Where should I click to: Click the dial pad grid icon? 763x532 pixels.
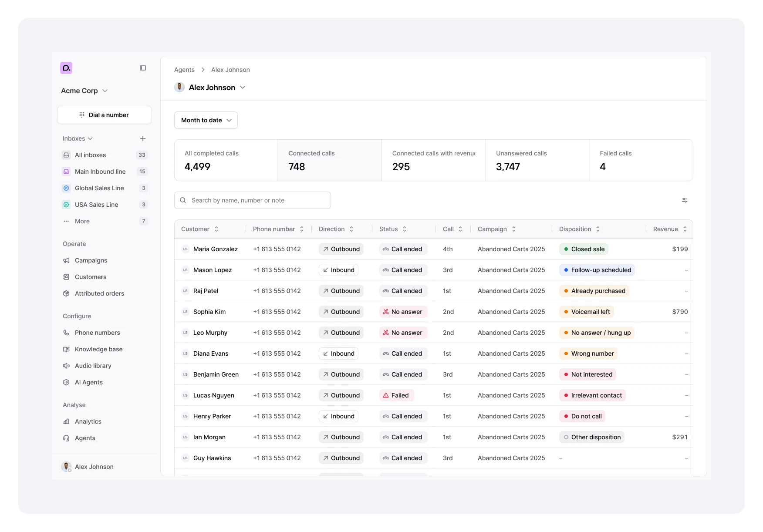click(82, 115)
